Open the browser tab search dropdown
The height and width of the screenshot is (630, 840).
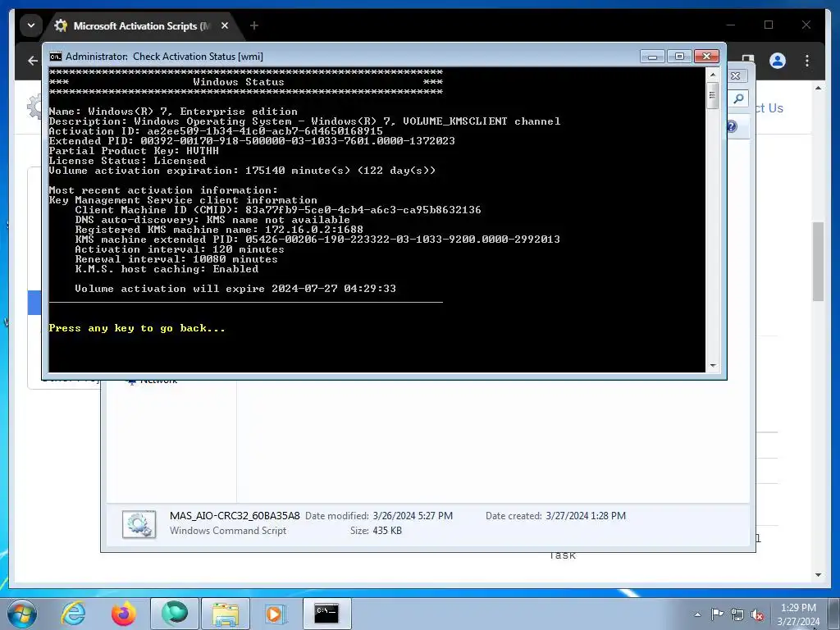click(x=31, y=25)
